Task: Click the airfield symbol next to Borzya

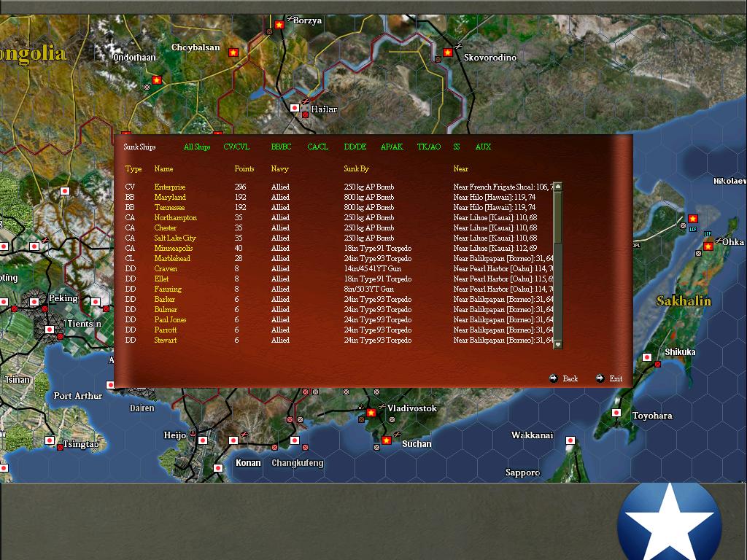Action: tap(290, 18)
